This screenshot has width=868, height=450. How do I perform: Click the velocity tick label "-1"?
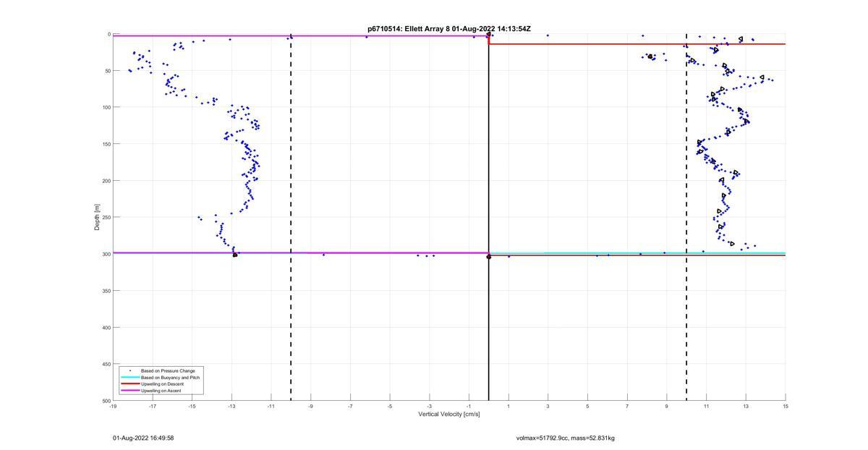point(469,406)
